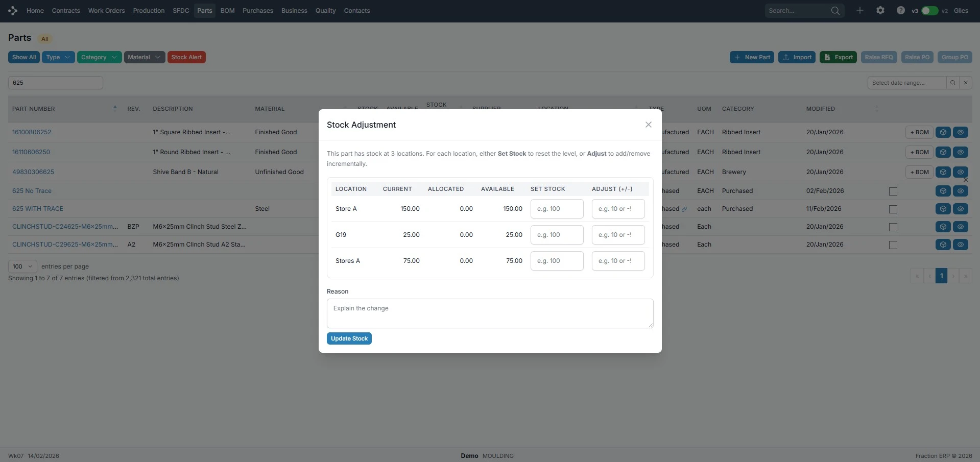Go to the Work Orders menu

pos(106,11)
